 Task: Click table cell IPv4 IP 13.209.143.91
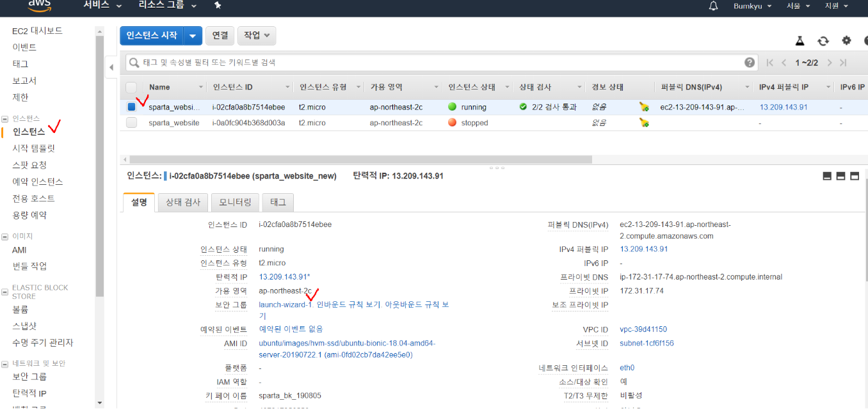784,107
